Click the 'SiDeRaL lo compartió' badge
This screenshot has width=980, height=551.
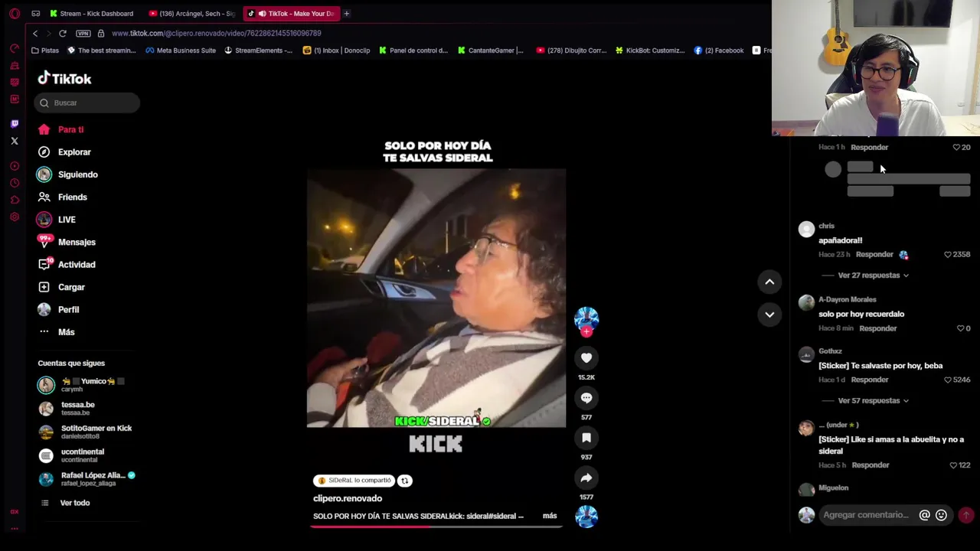click(x=354, y=481)
